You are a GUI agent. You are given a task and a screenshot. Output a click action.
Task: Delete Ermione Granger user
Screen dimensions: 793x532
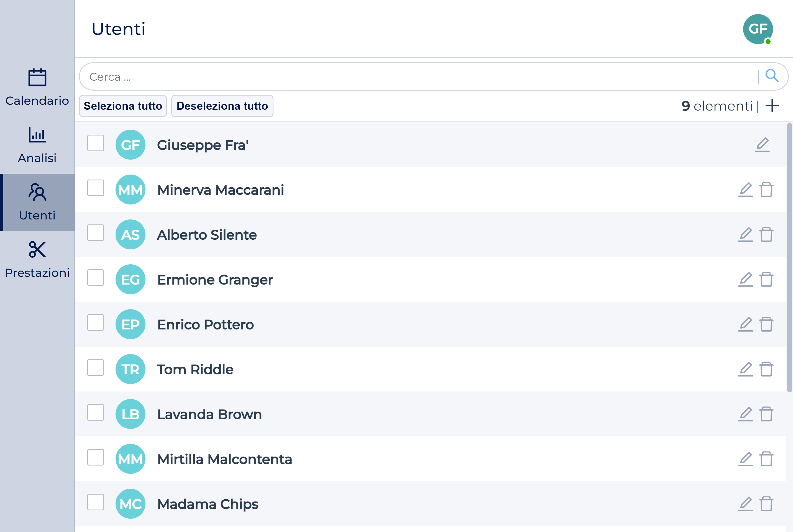pyautogui.click(x=766, y=279)
